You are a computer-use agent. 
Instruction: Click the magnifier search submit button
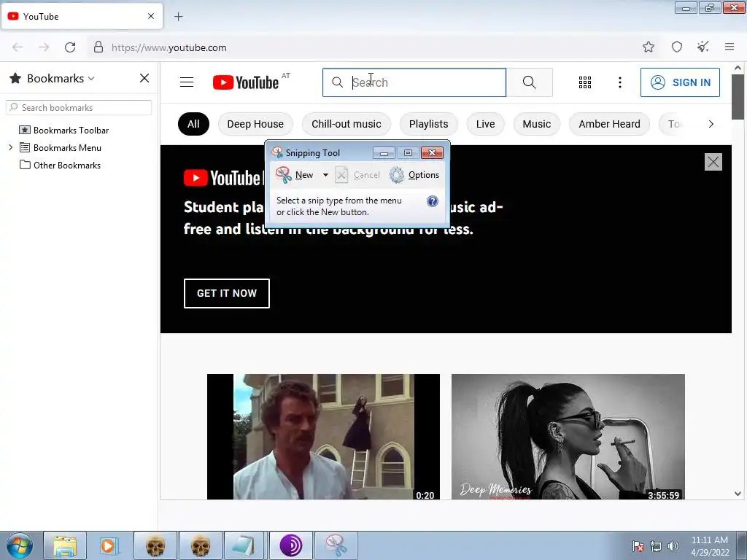tap(530, 82)
